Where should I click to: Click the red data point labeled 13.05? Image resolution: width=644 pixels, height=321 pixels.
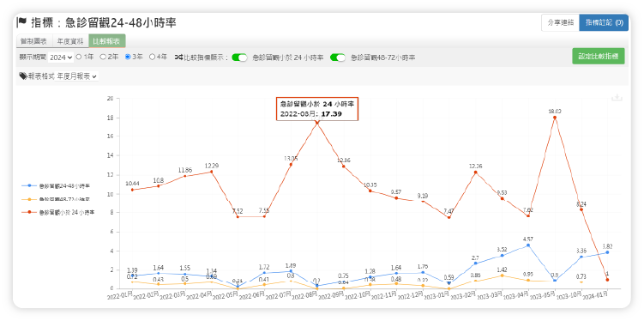291,165
